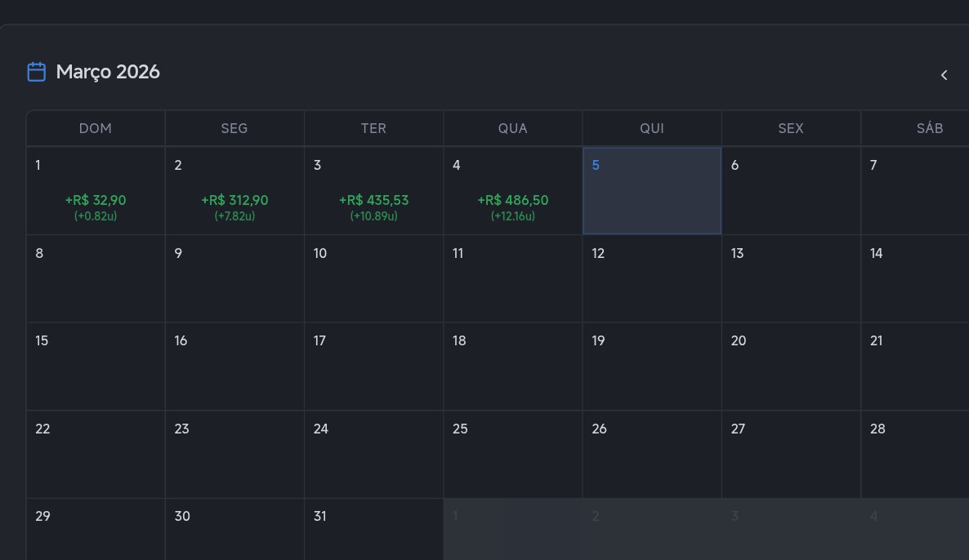Image resolution: width=969 pixels, height=560 pixels.
Task: Select day 3 showing +R$ 435,53
Action: 374,191
